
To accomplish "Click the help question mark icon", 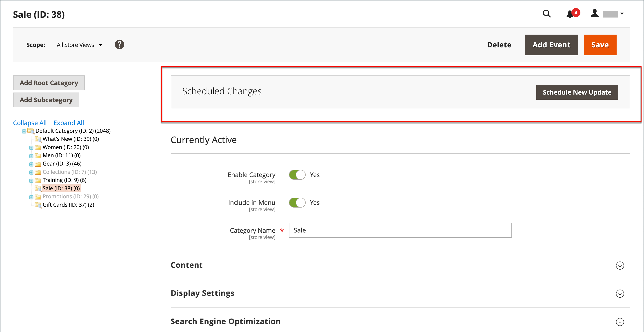I will (120, 44).
